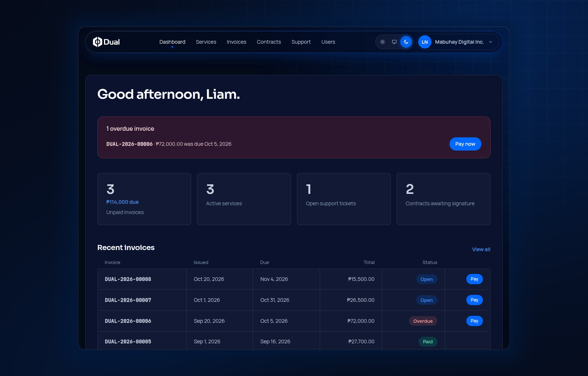Click Open status badge for DUAL-2026-00007
The image size is (588, 376).
tap(427, 300)
